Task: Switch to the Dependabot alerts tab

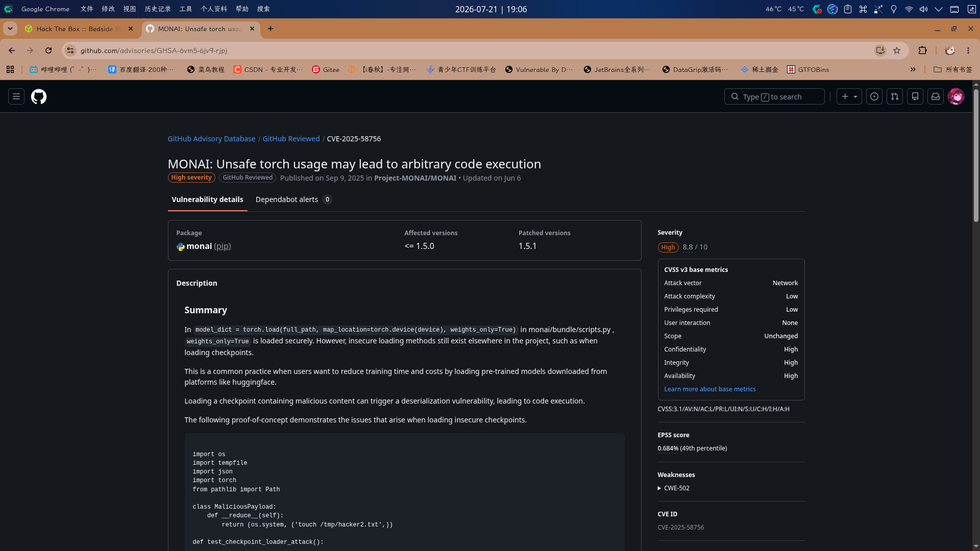Action: click(293, 199)
